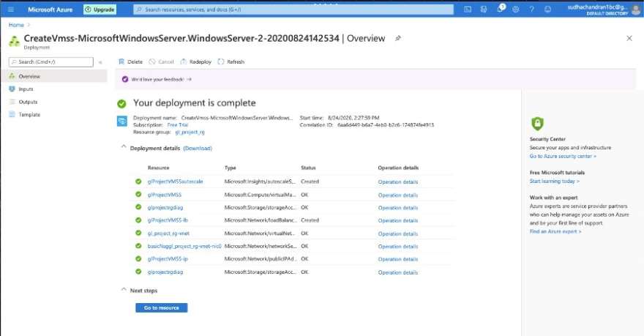Click the Status column header
Screen dimensions: 644x336
308,168
